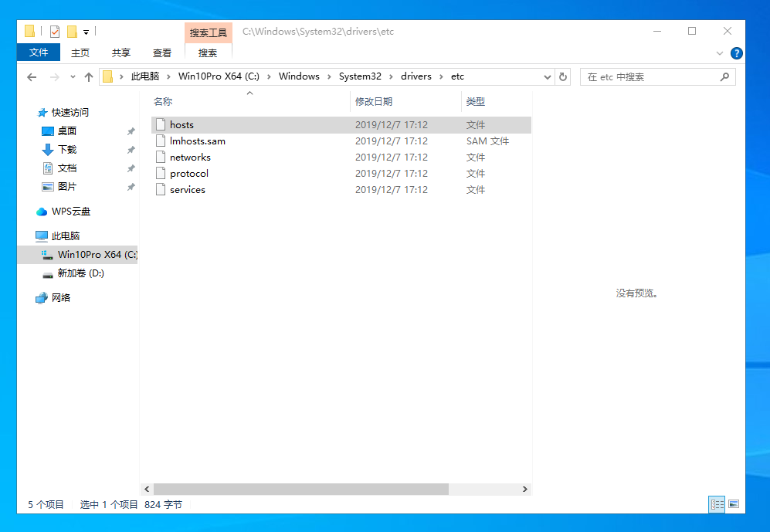Screen dimensions: 770x532
Task: Expand chevron after drivers in breadcrumb
Action: [x=441, y=77]
